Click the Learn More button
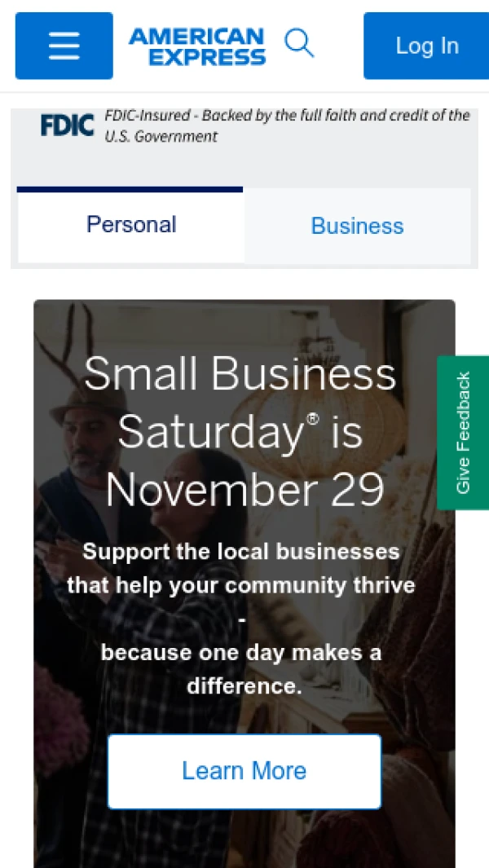The image size is (489, 868). click(x=244, y=771)
